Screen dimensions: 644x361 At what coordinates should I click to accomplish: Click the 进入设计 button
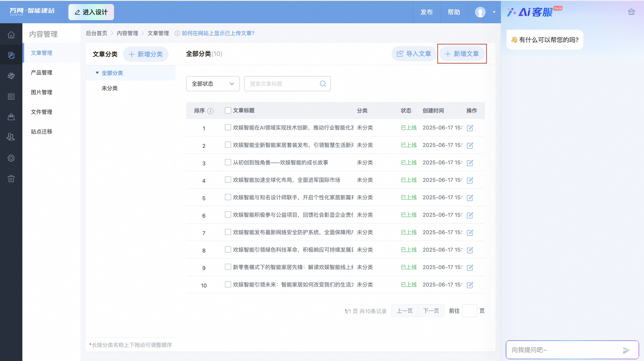coord(91,12)
